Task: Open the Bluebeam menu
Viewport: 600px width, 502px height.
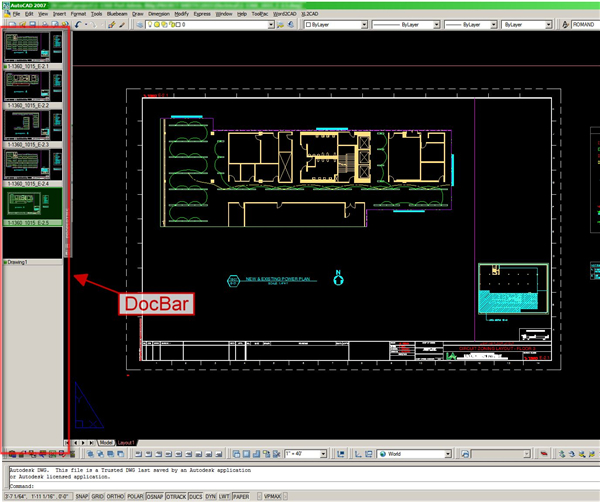Action: (117, 14)
